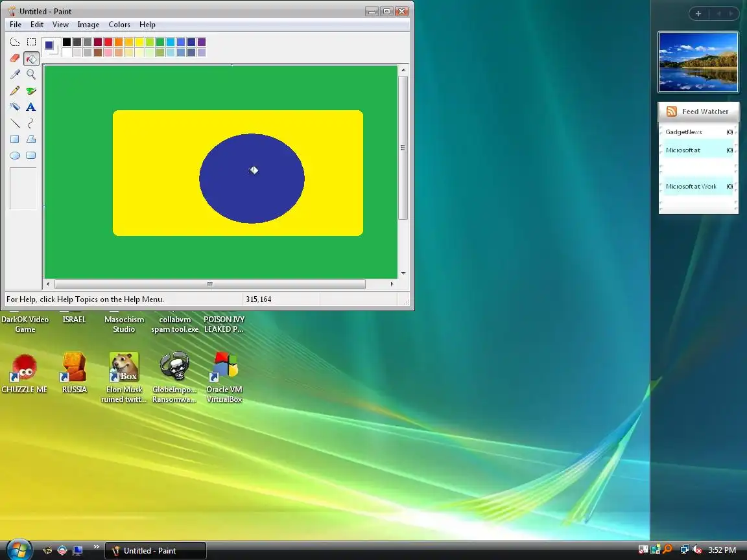
Task: Activate the Magnifier tool
Action: (x=31, y=75)
